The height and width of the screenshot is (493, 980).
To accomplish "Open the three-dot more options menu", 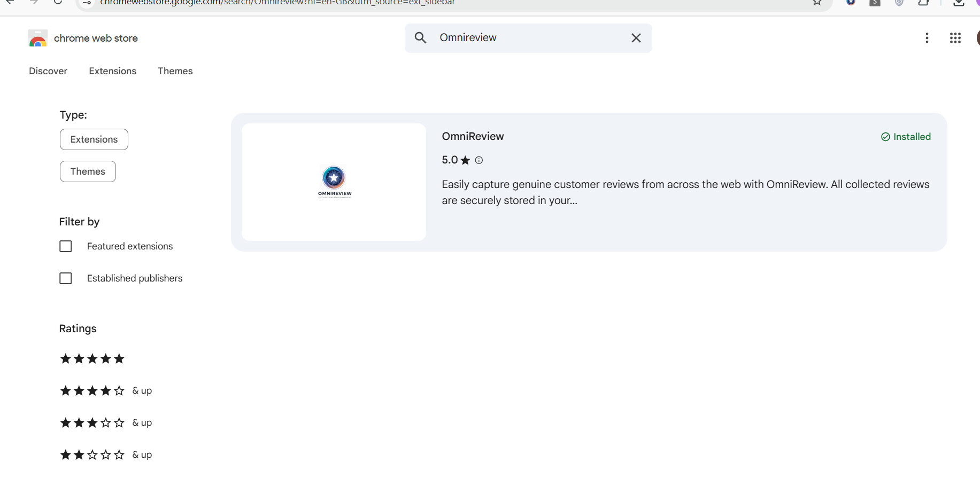I will point(927,38).
